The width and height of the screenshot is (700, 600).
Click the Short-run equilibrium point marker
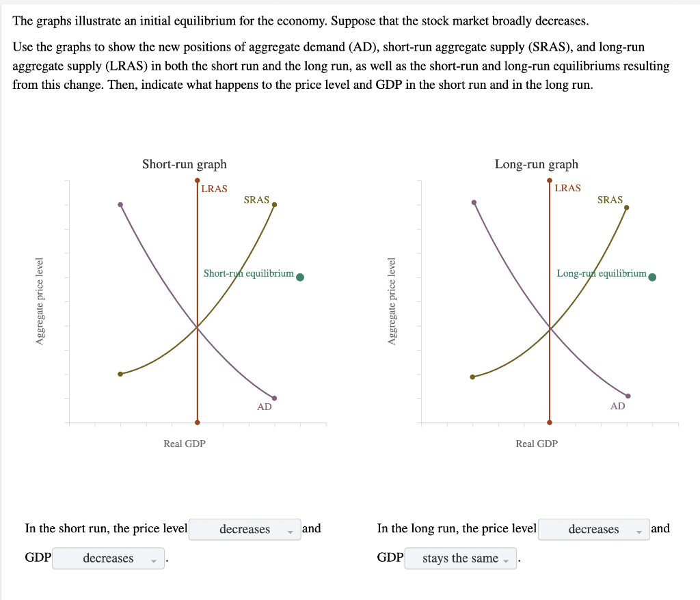tap(299, 276)
